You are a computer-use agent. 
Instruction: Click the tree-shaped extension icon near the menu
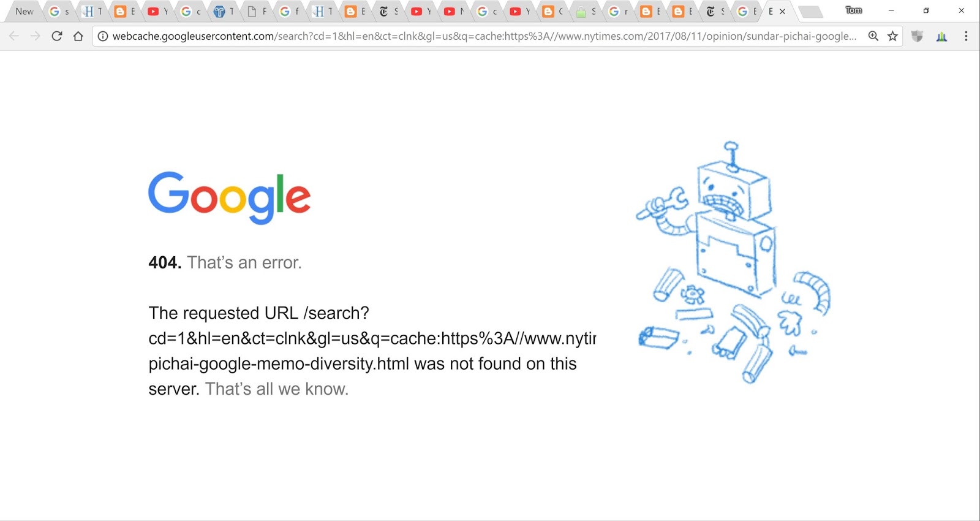point(941,36)
